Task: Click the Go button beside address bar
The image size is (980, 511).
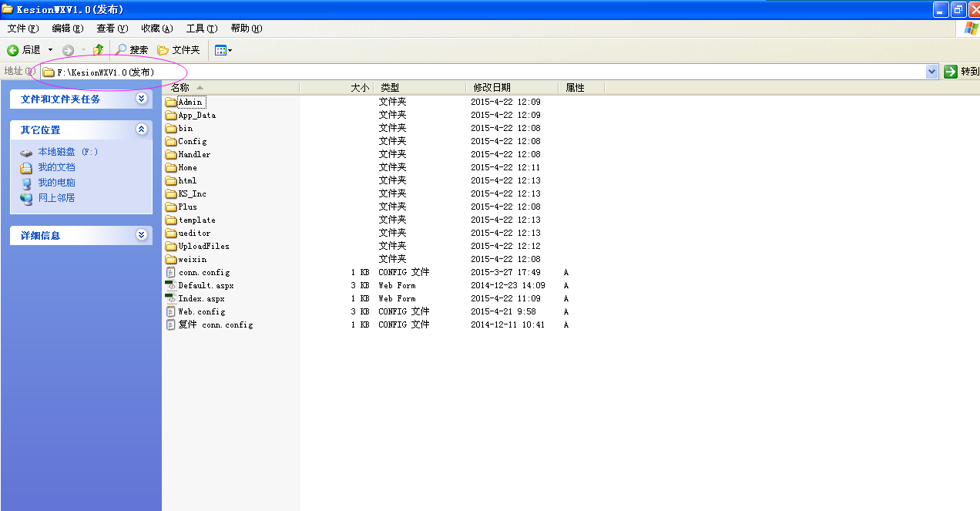Action: tap(961, 72)
